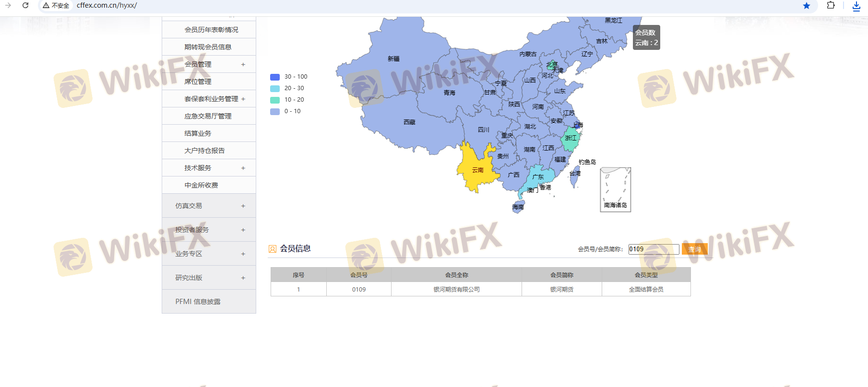Expand the 技术服务 submenu plus sign
Screen dimensions: 868x387
click(x=243, y=168)
